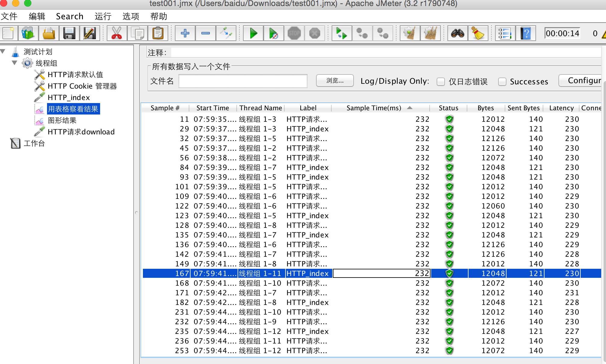Sort by Sent Bytes column header
Viewport: 606px width, 364px height.
pos(524,108)
